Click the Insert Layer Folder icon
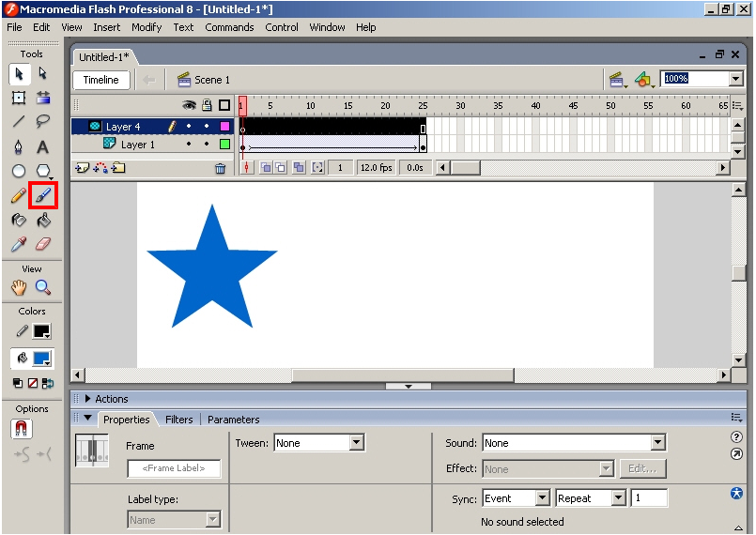 (118, 168)
